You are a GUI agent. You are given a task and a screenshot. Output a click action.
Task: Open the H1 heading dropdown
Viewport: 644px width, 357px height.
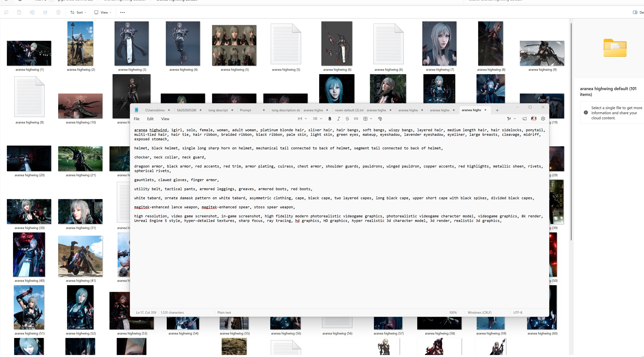(302, 119)
